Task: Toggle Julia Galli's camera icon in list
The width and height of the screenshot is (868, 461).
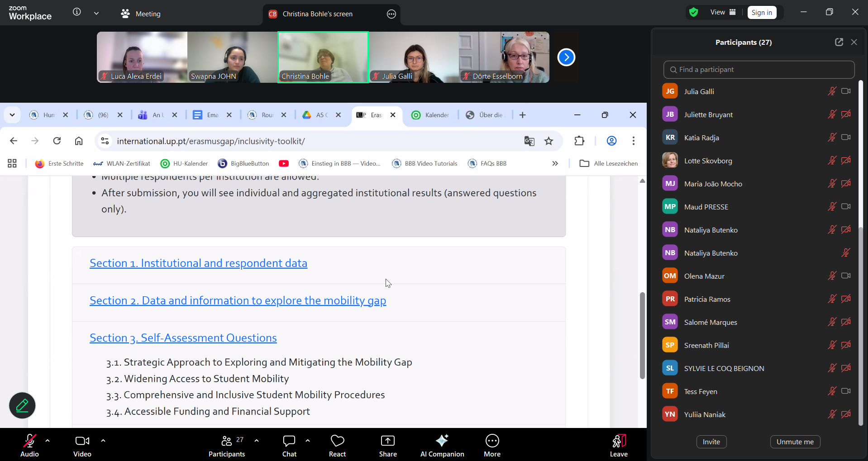Action: tap(846, 91)
